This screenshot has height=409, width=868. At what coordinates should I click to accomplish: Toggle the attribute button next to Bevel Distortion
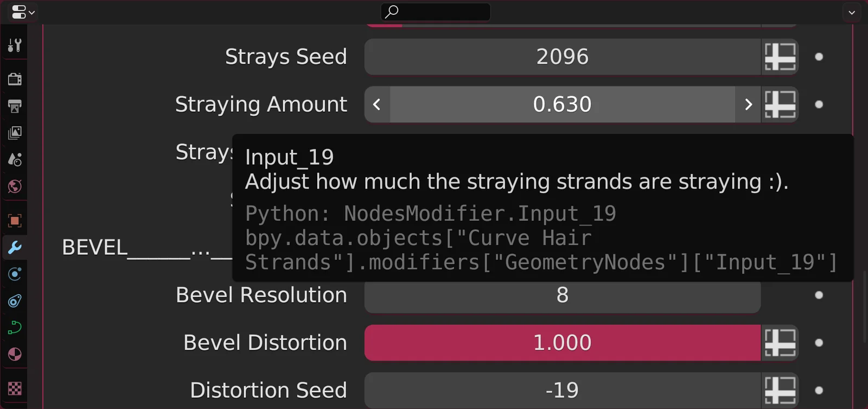point(780,343)
